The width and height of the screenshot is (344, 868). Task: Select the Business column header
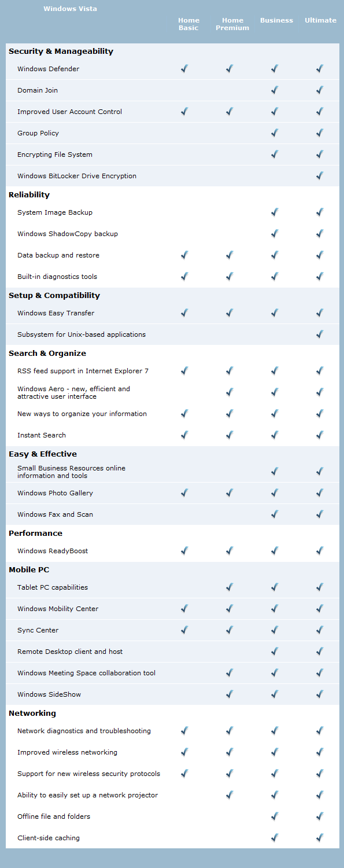pos(276,20)
